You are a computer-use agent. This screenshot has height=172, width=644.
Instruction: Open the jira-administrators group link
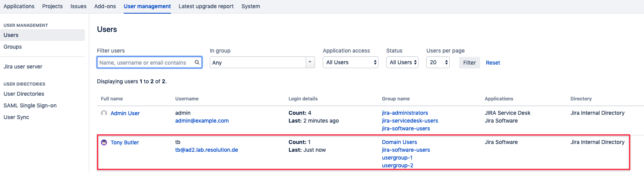pos(405,113)
